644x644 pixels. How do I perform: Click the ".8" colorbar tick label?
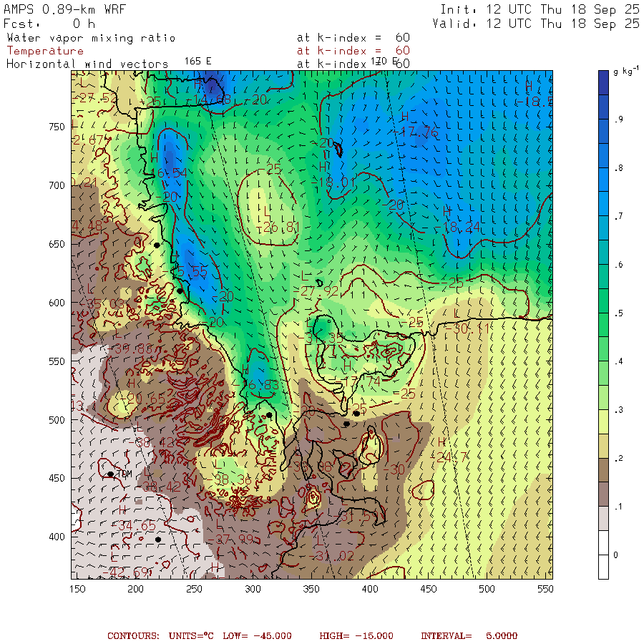click(x=619, y=167)
